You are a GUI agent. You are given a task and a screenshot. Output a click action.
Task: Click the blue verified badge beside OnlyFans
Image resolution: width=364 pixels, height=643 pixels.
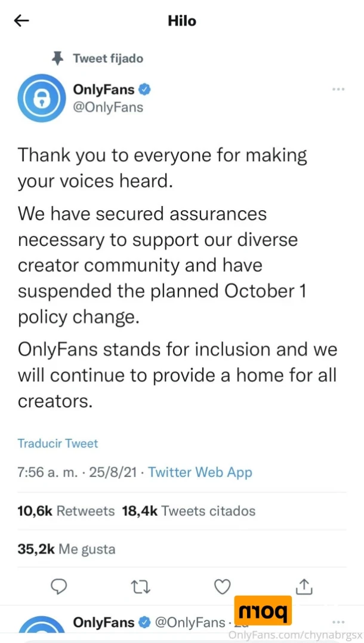click(x=144, y=89)
